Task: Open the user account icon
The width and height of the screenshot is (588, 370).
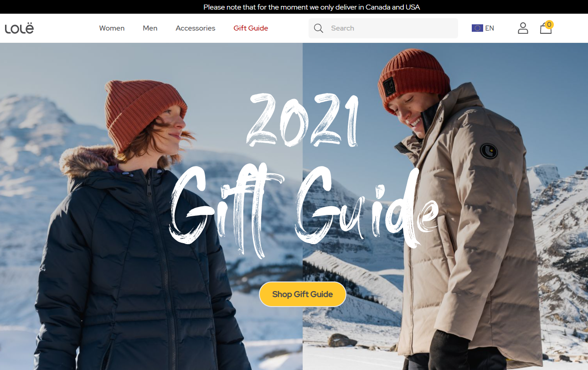Action: 523,28
